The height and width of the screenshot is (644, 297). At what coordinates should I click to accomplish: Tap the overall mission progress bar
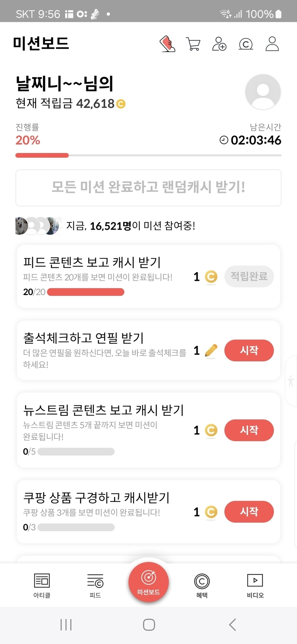coord(148,155)
